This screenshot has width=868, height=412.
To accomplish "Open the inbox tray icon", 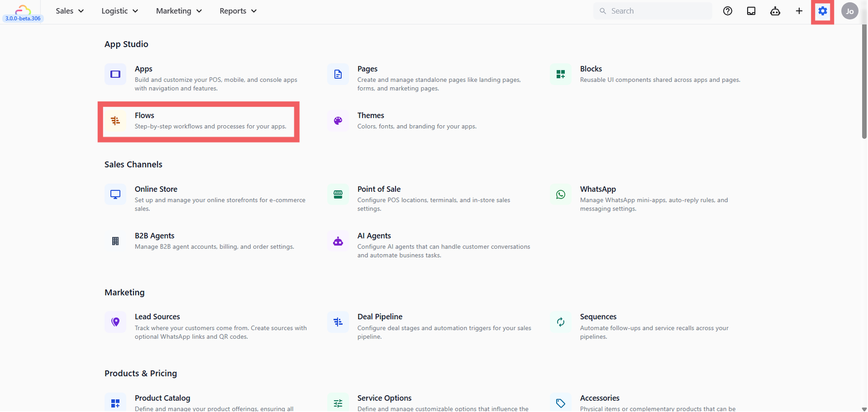I will point(751,11).
